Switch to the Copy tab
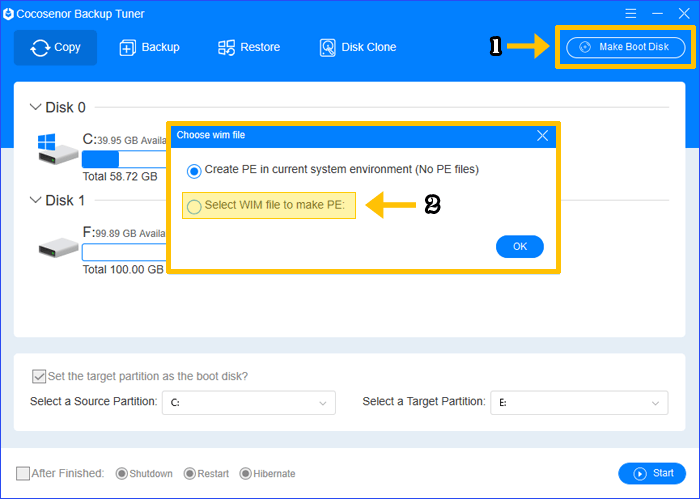The width and height of the screenshot is (700, 499). tap(55, 48)
